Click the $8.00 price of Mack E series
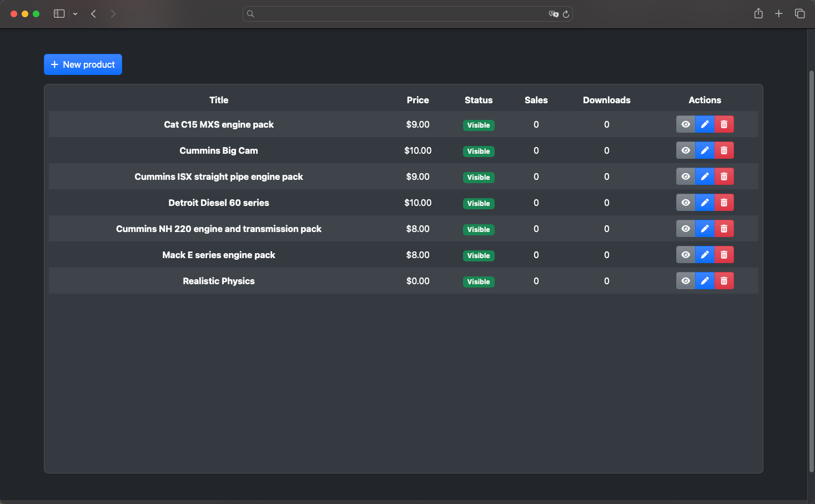Image resolution: width=815 pixels, height=504 pixels. point(417,255)
